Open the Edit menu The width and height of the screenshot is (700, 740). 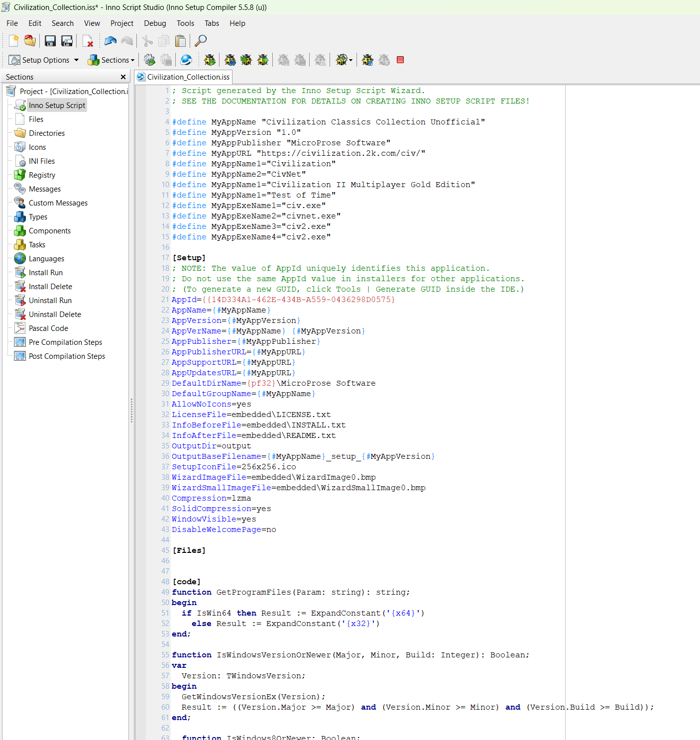35,23
